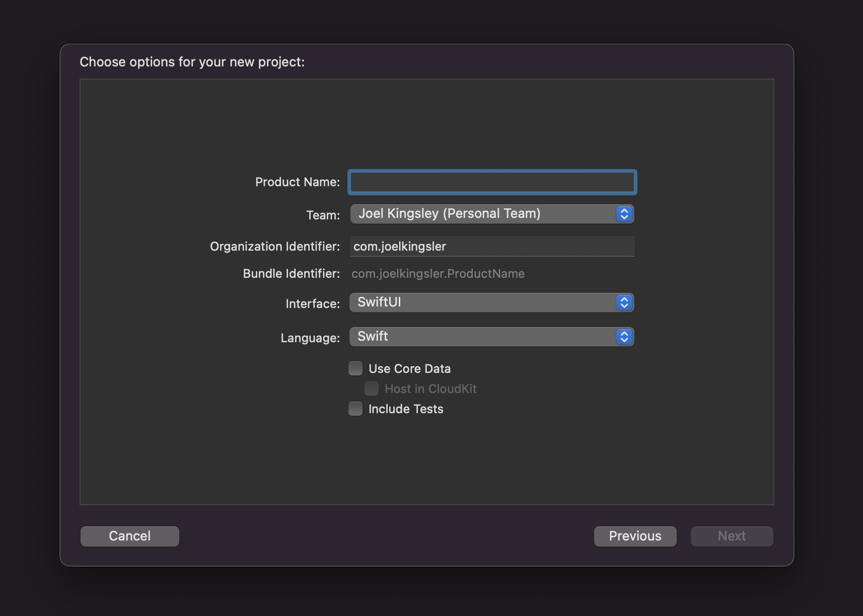Click the "Host in CloudKit" label text
Viewport: 863px width, 616px height.
[430, 389]
